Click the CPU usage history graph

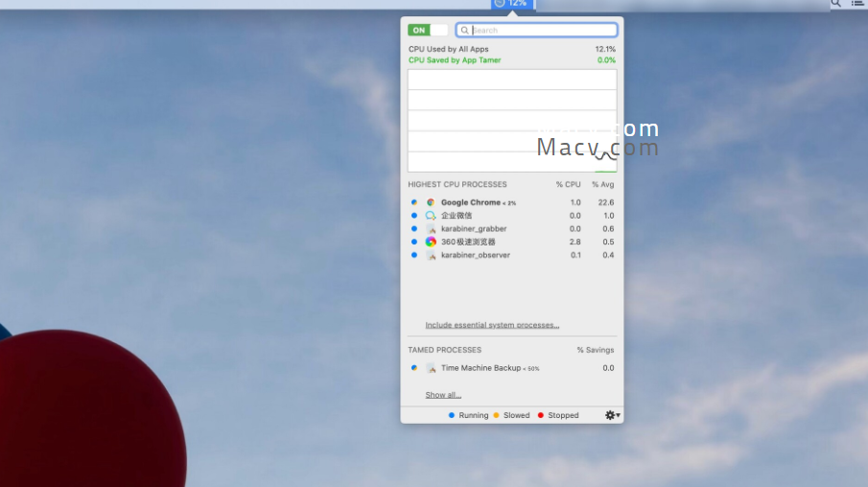coord(512,121)
